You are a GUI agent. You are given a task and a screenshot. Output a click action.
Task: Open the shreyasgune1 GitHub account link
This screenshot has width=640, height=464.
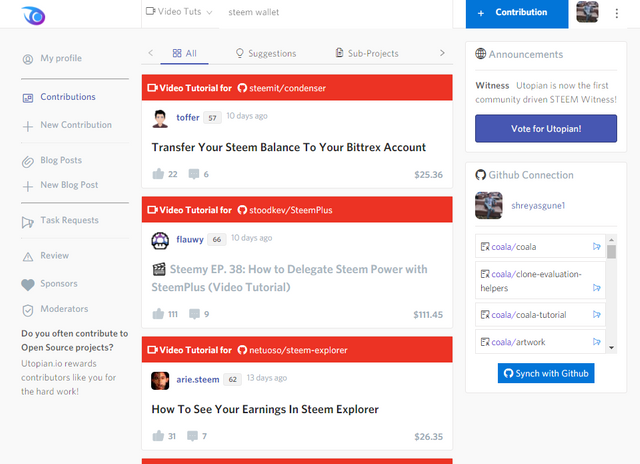tap(538, 205)
